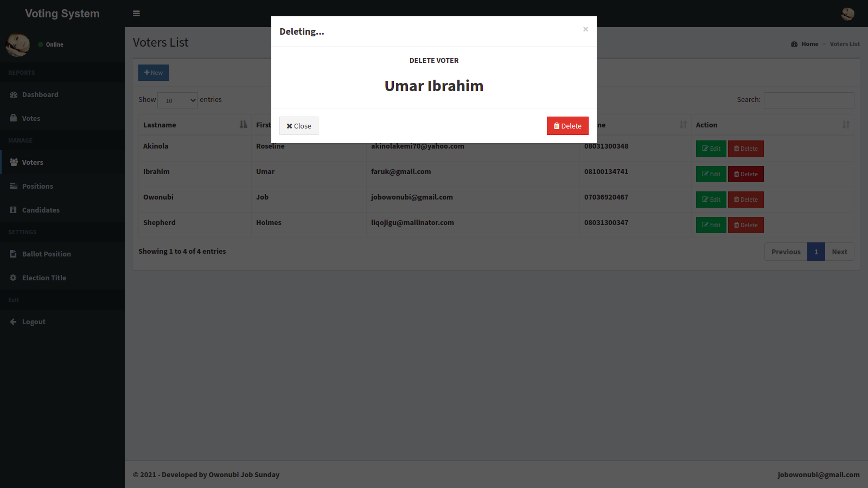Click phone number 07036920467

click(606, 197)
